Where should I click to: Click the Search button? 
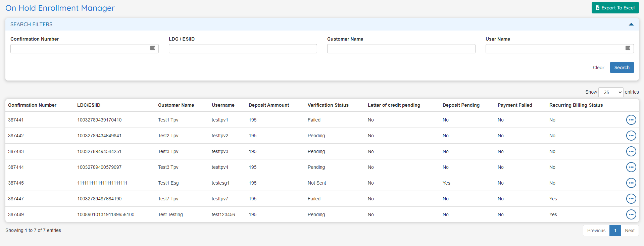622,67
